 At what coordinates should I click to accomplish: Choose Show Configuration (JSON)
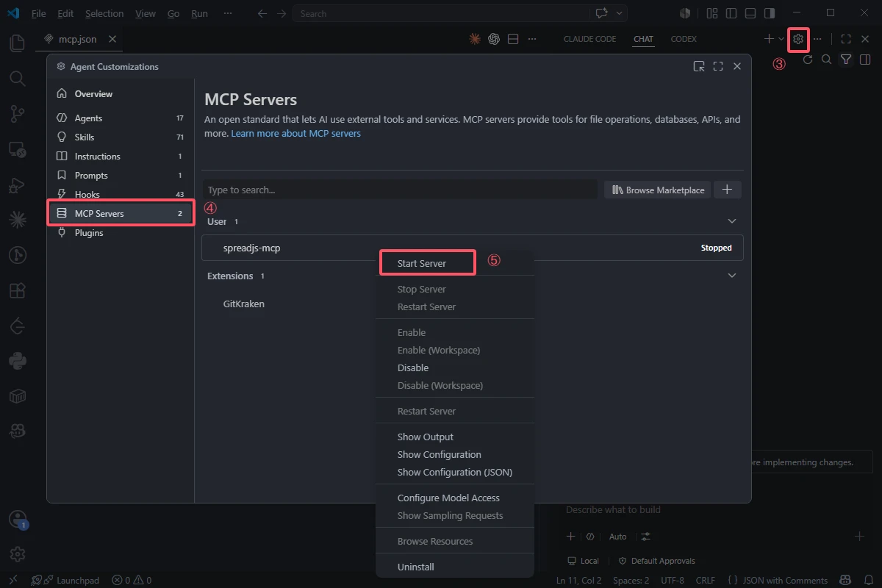click(x=455, y=472)
